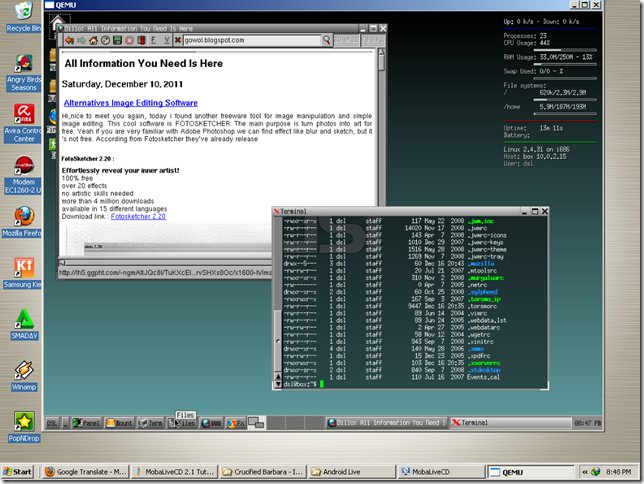Follow the Fotosketcher 2.20 download link
Image resolution: width=644 pixels, height=484 pixels.
138,216
